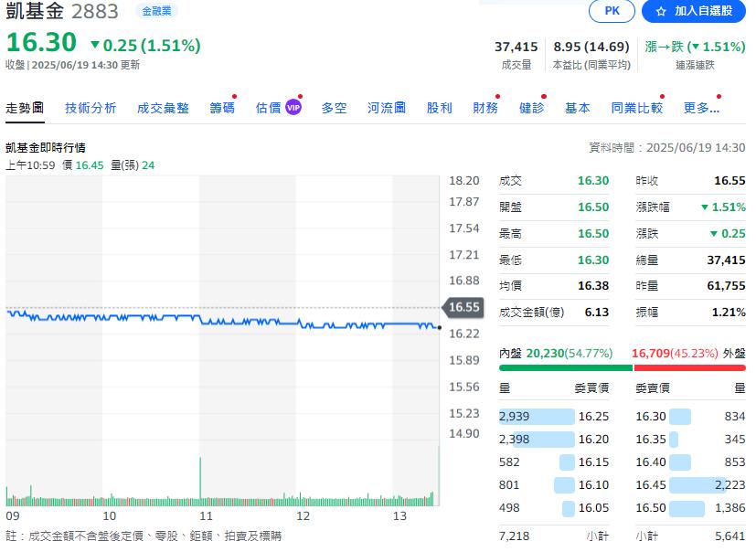
Task: Expand the 更多... menu
Action: [701, 108]
